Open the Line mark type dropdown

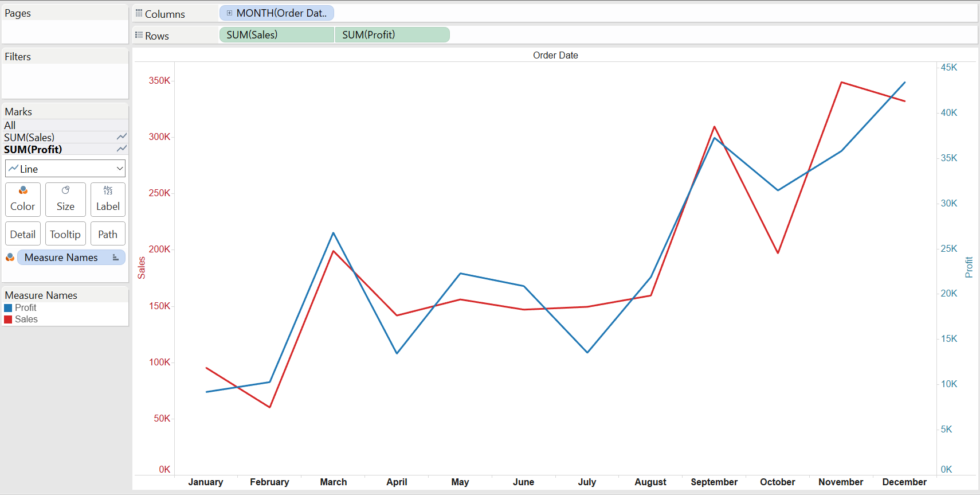point(65,169)
